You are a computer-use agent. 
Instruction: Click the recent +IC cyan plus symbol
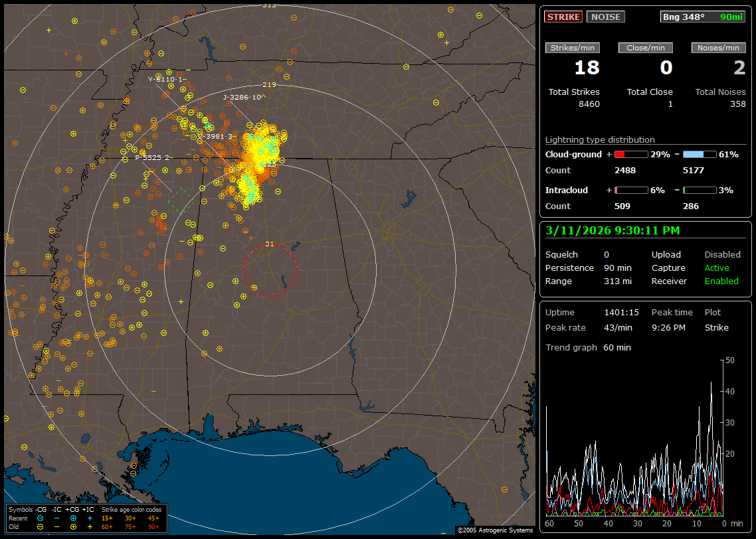coord(90,518)
